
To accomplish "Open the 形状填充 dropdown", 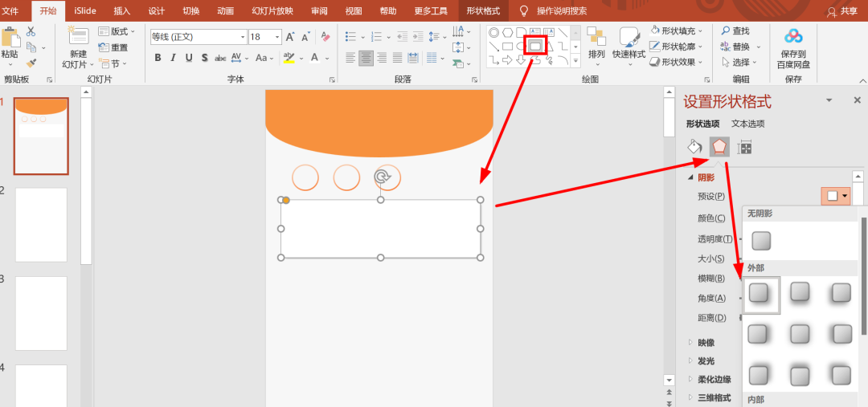I will pyautogui.click(x=676, y=31).
